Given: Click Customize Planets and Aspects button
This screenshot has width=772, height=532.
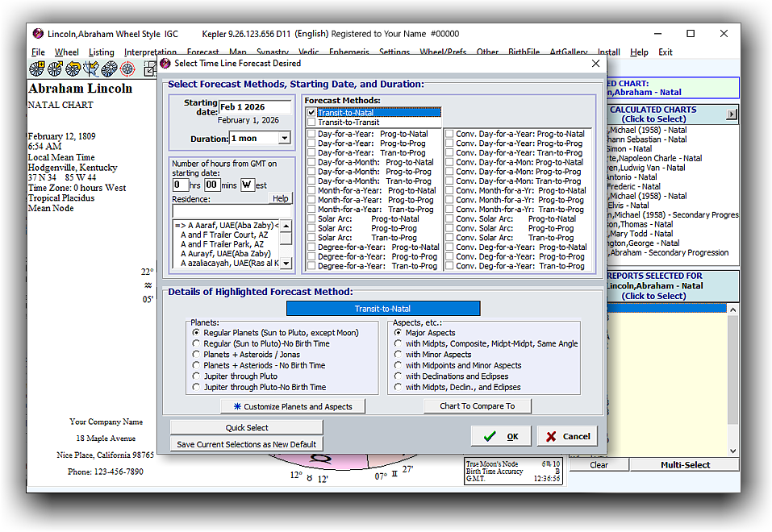Looking at the screenshot, I should coord(292,406).
